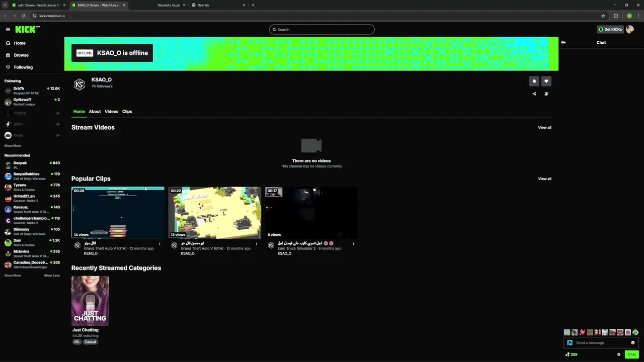Focus the Search field
644x362 pixels.
322,30
